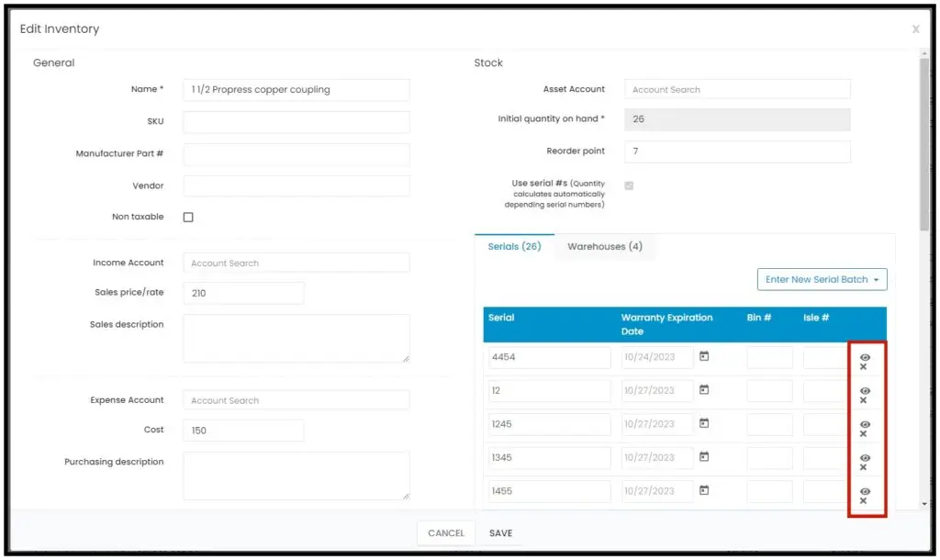Image resolution: width=940 pixels, height=560 pixels.
Task: Click the Name input field
Action: coord(297,90)
